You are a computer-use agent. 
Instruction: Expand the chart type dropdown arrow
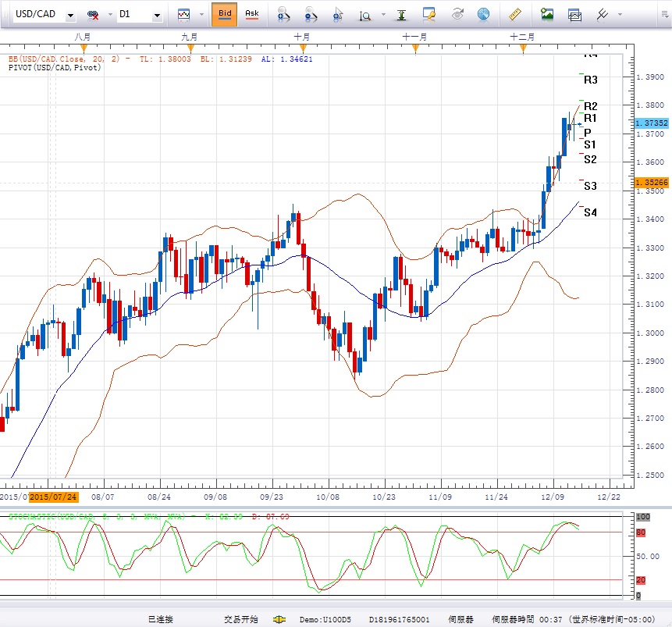click(202, 15)
